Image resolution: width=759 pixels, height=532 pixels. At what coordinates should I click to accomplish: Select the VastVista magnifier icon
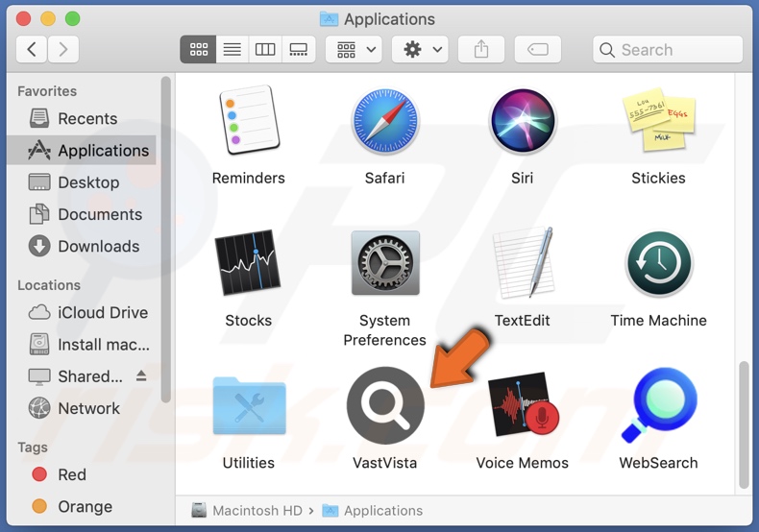[x=385, y=405]
